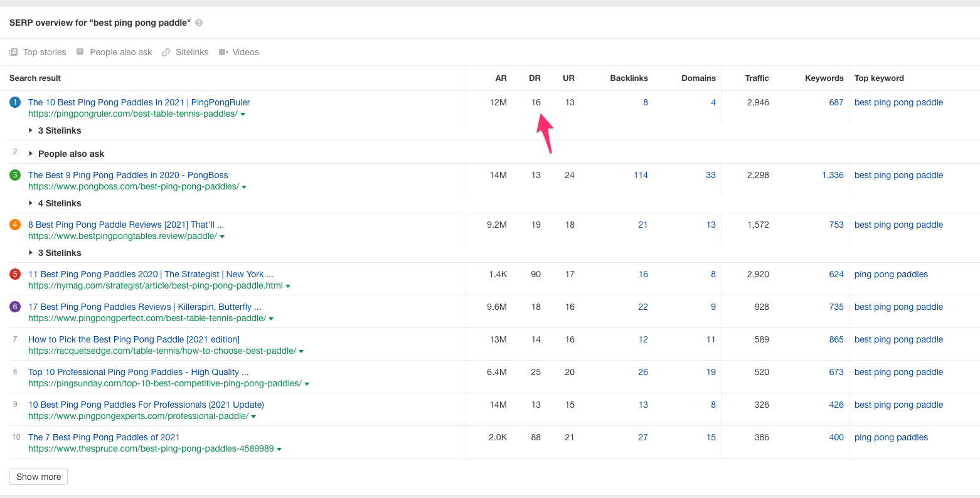Viewport: 980px width, 498px height.
Task: Click red position badge 5 for The Strategist
Action: coord(15,274)
